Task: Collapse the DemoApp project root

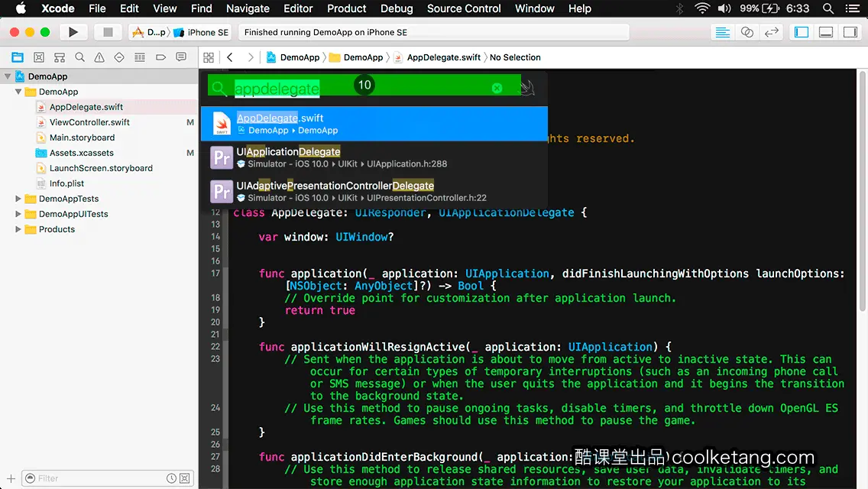Action: point(8,76)
